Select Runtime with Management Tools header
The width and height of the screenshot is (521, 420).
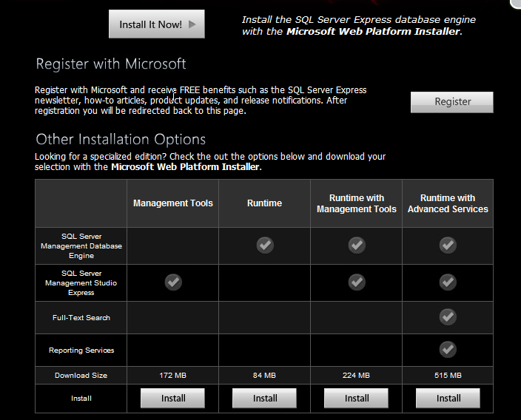(356, 203)
